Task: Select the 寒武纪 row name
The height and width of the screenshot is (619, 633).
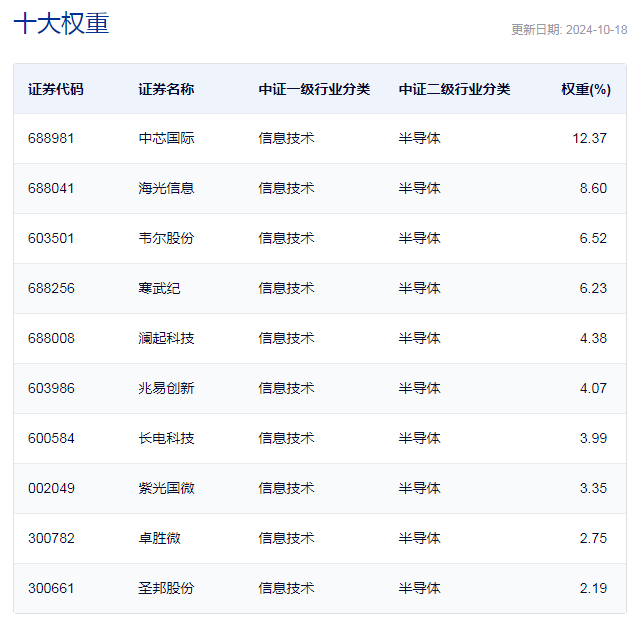Action: [159, 288]
